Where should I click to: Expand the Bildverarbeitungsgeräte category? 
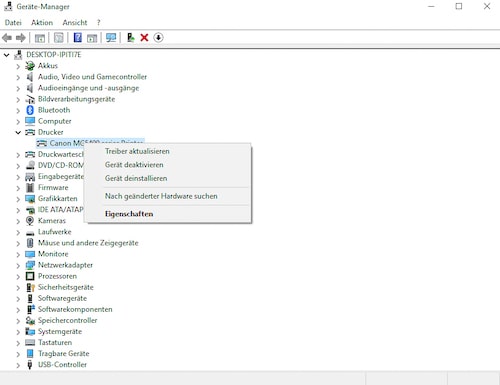pyautogui.click(x=18, y=99)
